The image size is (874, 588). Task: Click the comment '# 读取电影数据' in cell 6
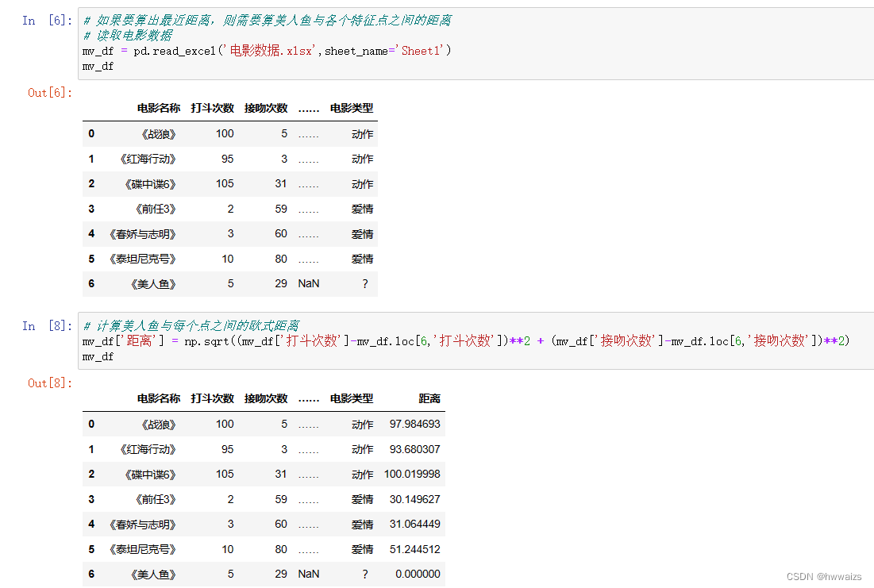point(128,36)
